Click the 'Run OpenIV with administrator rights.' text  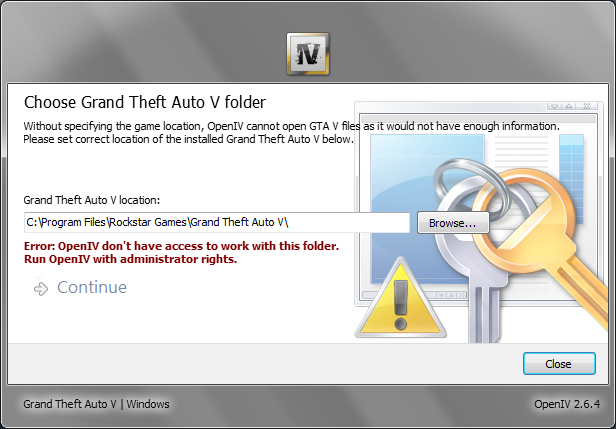pos(130,259)
